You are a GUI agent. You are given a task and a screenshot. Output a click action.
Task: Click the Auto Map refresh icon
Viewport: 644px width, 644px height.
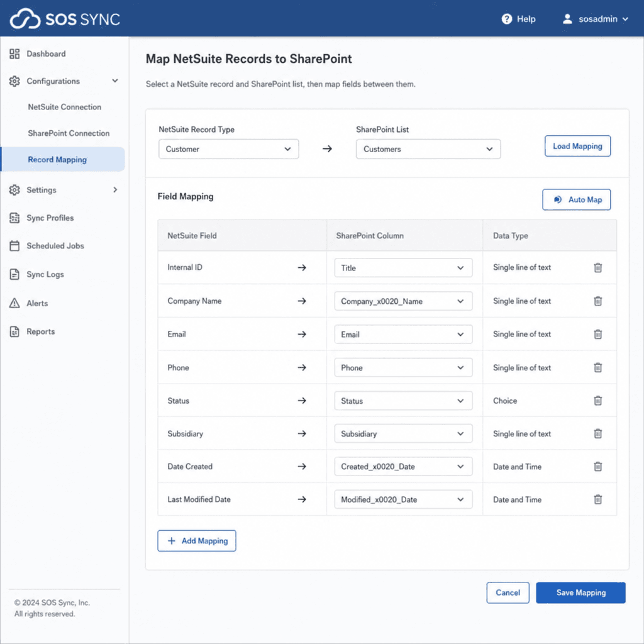(x=558, y=199)
